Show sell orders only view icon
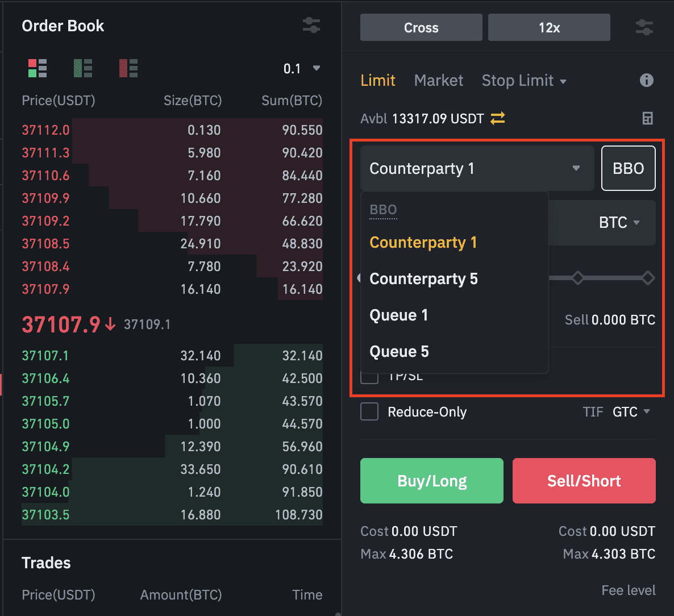674x616 pixels. click(x=128, y=68)
